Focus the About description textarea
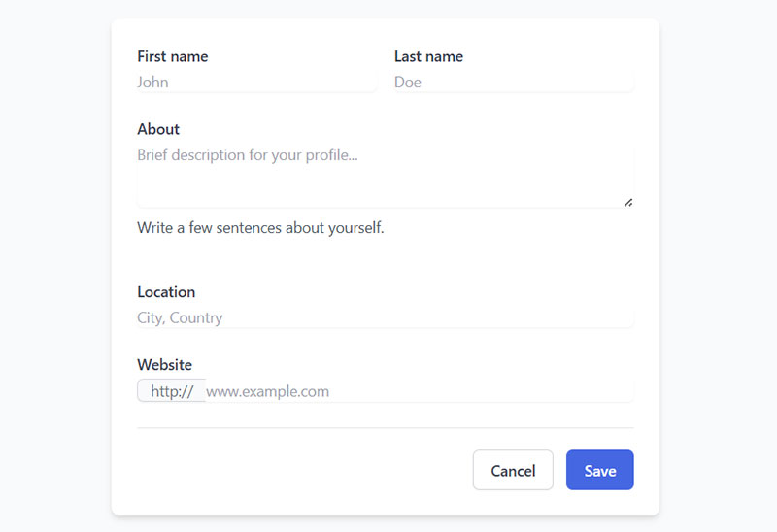The image size is (777, 532). [x=386, y=177]
